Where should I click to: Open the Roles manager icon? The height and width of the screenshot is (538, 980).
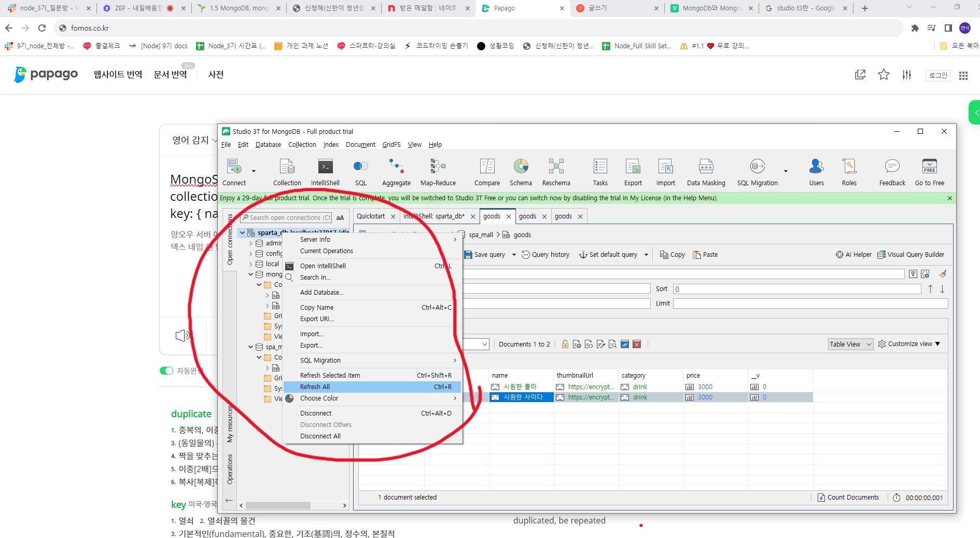(849, 172)
